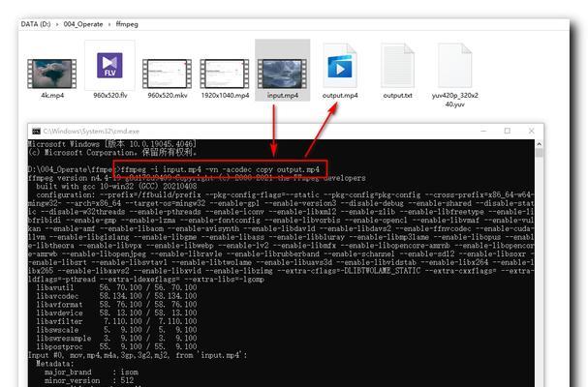Click the cmd vertical scrollbar thumb
Viewport: 588px width, 387px height.
tap(540, 153)
